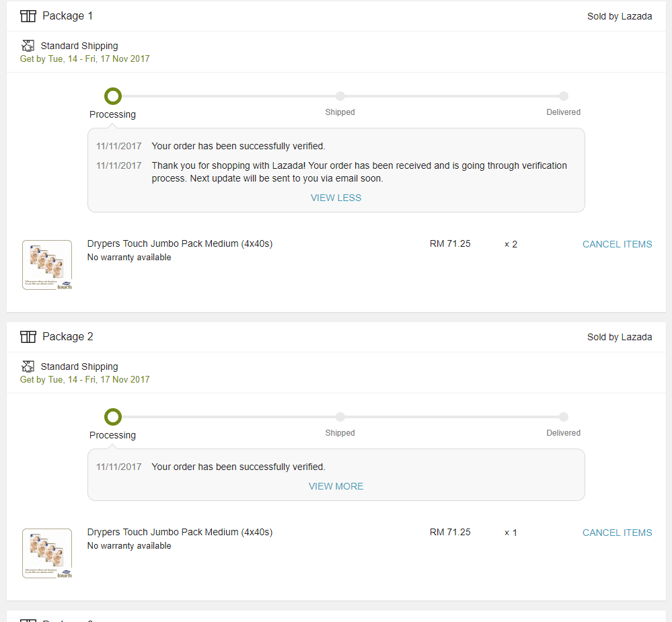Open Package 1 Drypers product thumbnail

tap(47, 265)
